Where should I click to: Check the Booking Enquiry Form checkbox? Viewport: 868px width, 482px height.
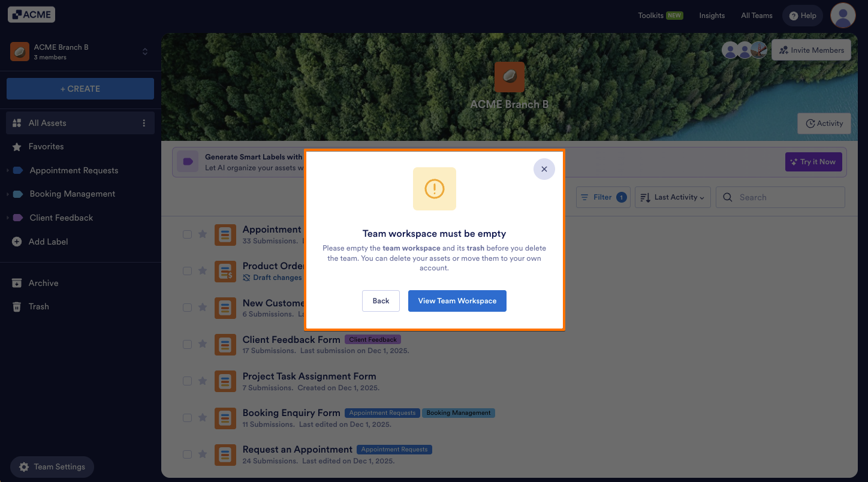[187, 417]
